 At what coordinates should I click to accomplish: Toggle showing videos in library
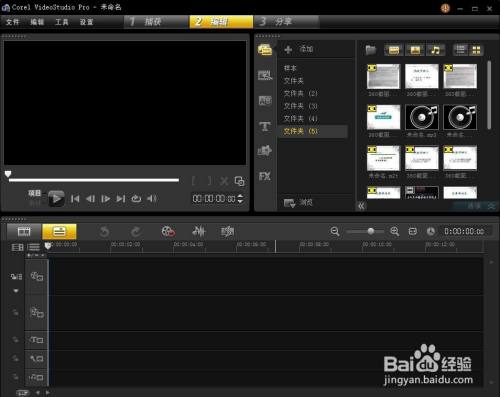(x=394, y=50)
